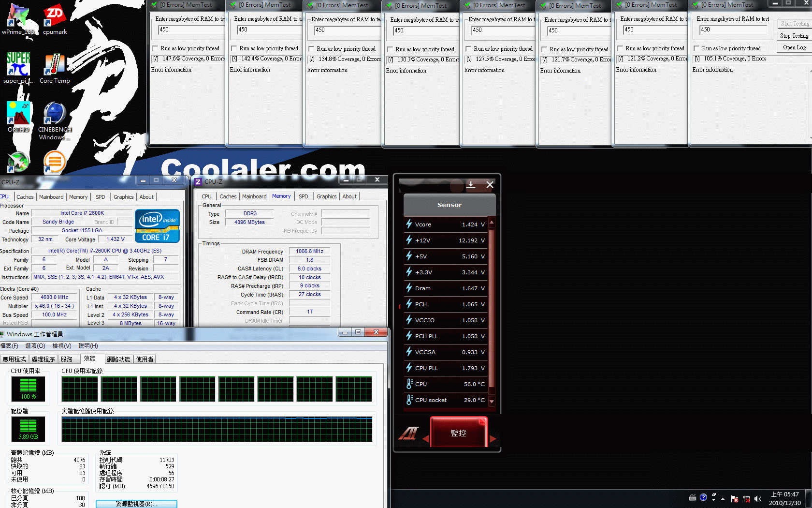
Task: Open the 檢視(V) menu in Task Manager
Action: pos(62,346)
